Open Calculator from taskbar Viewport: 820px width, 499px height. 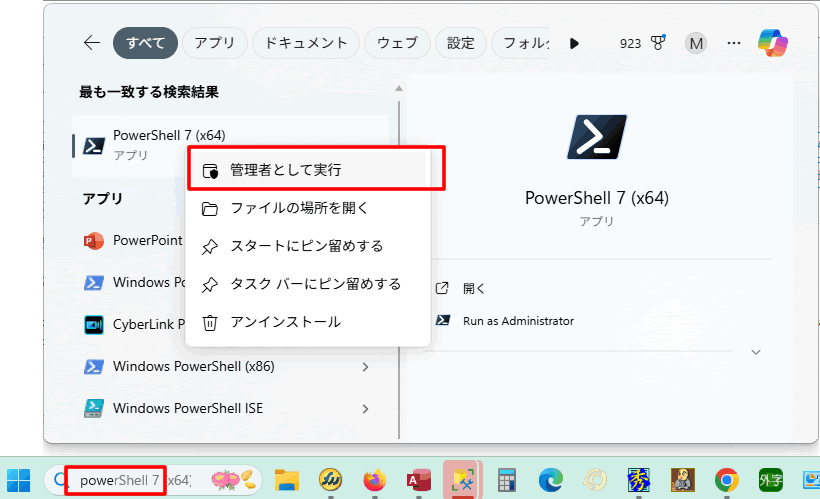506,480
